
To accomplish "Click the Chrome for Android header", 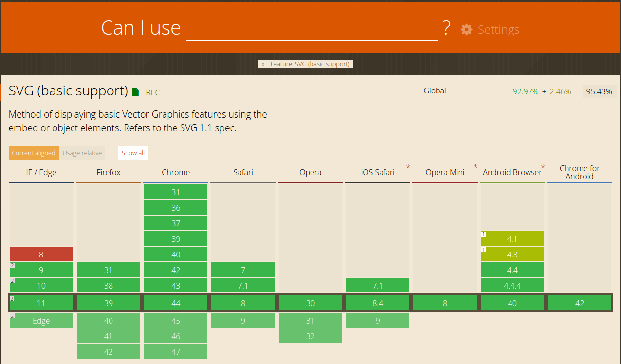I will [580, 172].
